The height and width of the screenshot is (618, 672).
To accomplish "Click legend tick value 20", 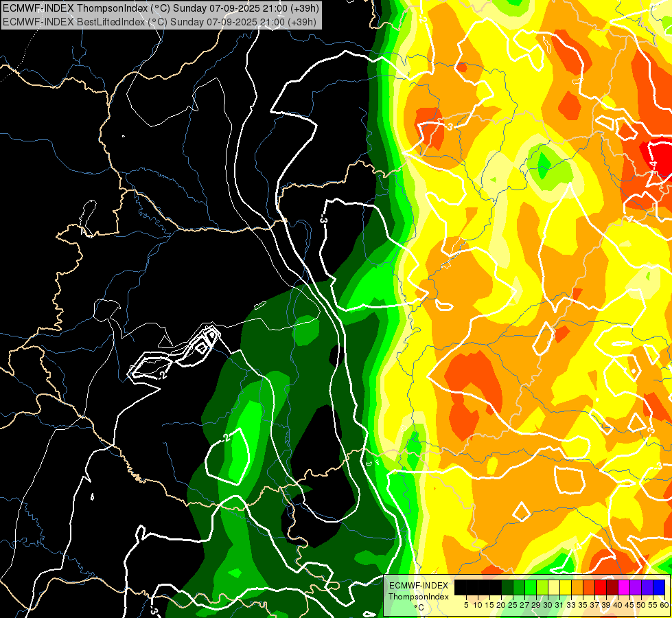I will point(501,605).
